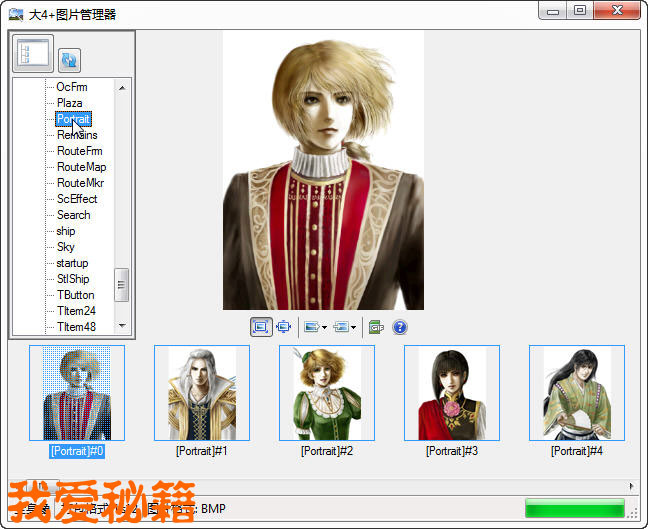Screen dimensions: 648x529
Task: Open the export image dropdown arrow
Action: coord(324,327)
